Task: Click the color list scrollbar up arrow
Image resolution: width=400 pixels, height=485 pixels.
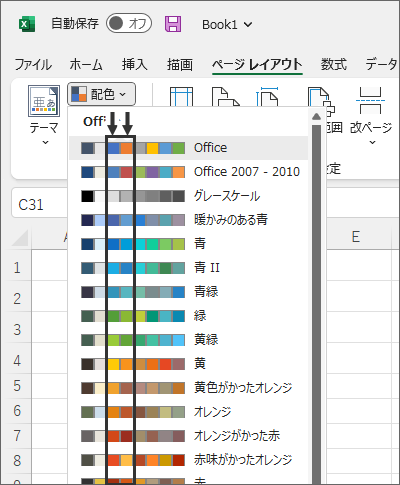Action: [x=316, y=116]
